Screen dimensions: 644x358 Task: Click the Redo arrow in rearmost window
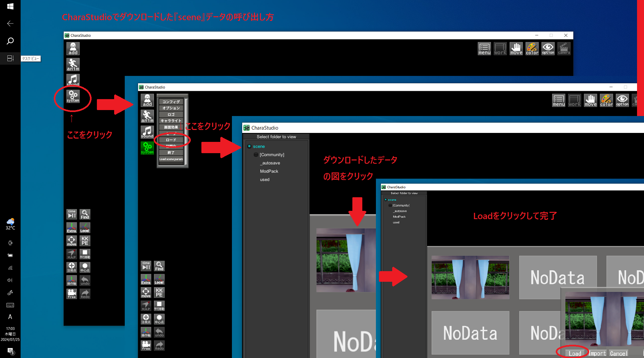point(85,294)
